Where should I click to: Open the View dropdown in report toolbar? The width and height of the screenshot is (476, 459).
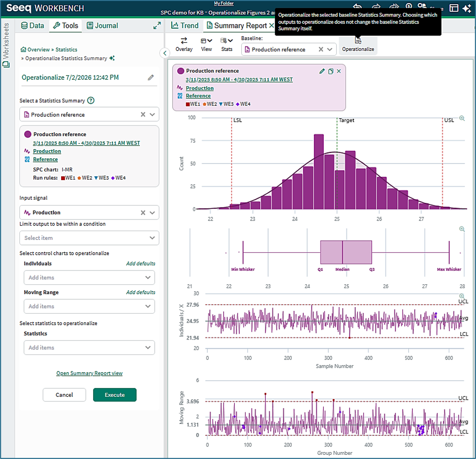[x=207, y=44]
